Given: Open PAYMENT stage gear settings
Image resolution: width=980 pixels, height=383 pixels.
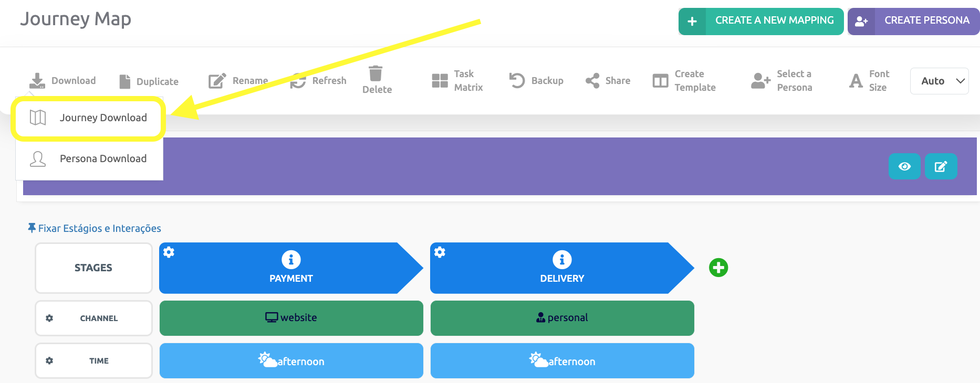Looking at the screenshot, I should tap(169, 252).
